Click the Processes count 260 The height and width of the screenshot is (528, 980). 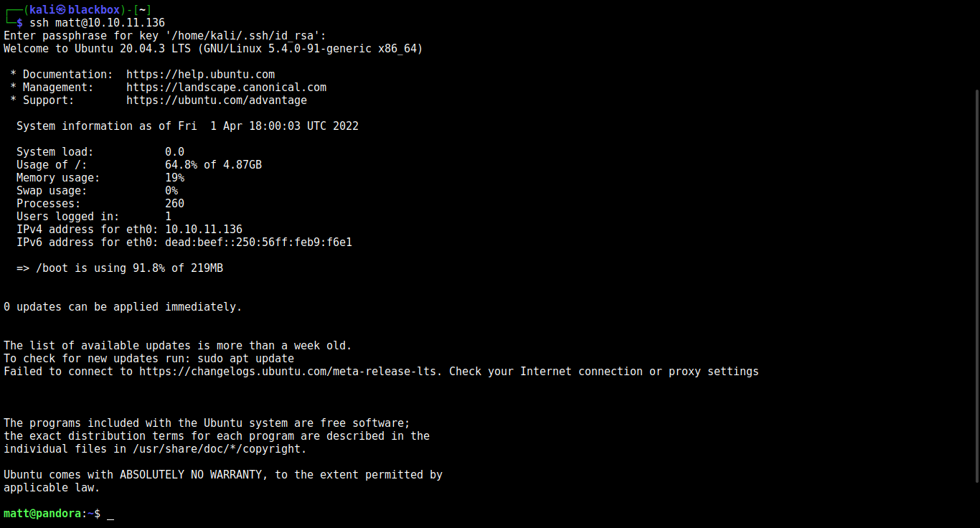174,204
